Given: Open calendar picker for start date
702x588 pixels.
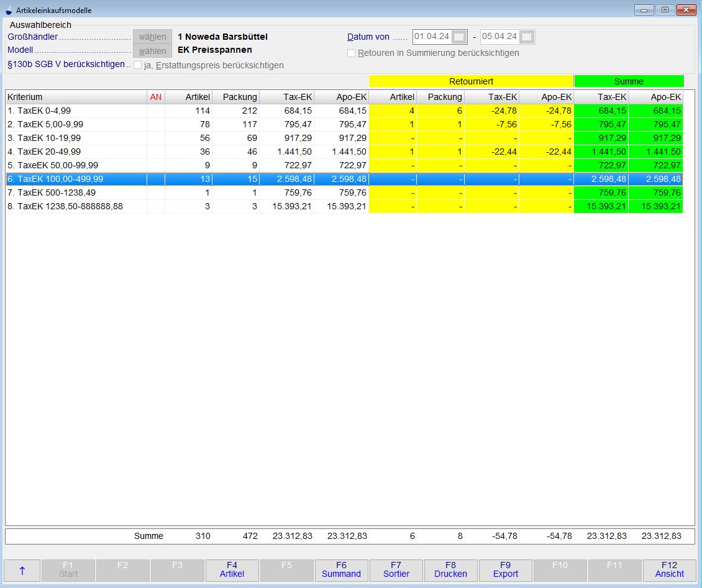Looking at the screenshot, I should [x=459, y=37].
